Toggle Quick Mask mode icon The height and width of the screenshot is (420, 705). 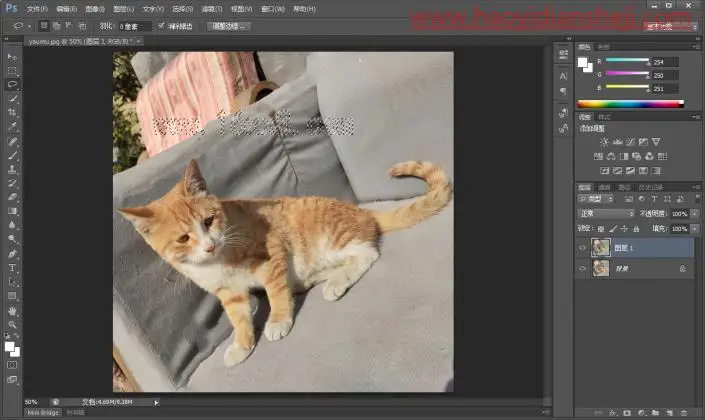click(x=12, y=365)
